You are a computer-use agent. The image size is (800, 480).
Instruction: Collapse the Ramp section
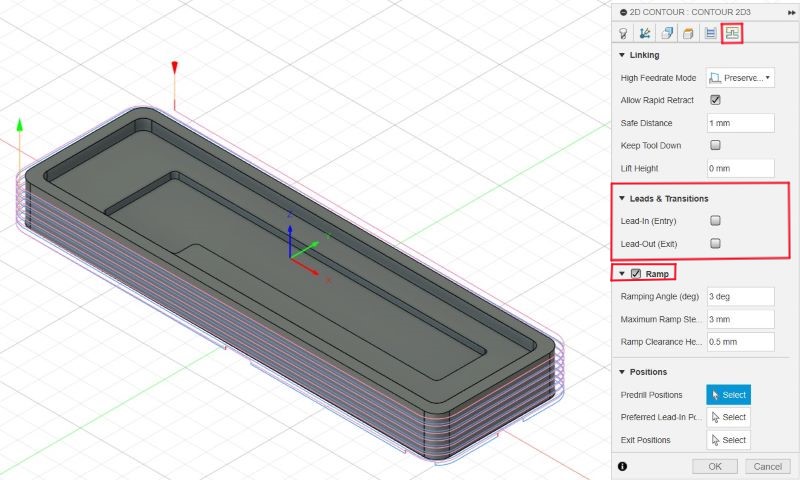(621, 274)
